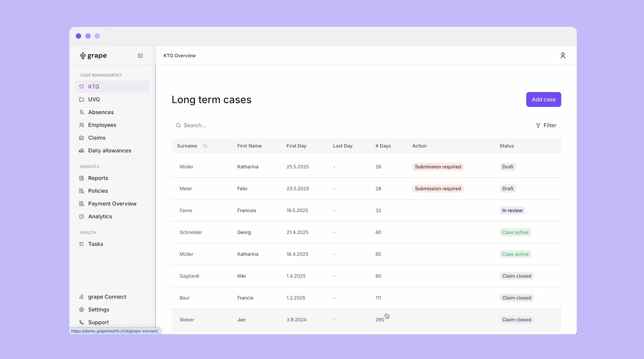The image size is (644, 359).
Task: Click the Status column header
Action: (506, 146)
